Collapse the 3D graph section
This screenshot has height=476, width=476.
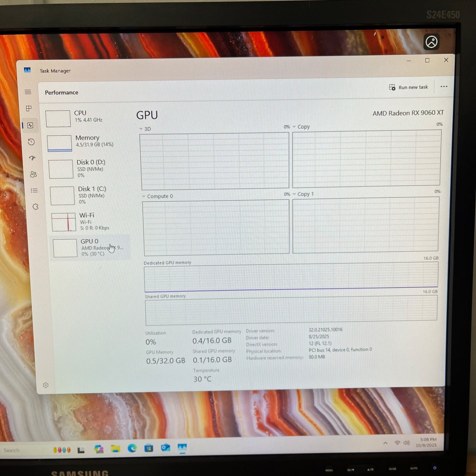pyautogui.click(x=141, y=129)
